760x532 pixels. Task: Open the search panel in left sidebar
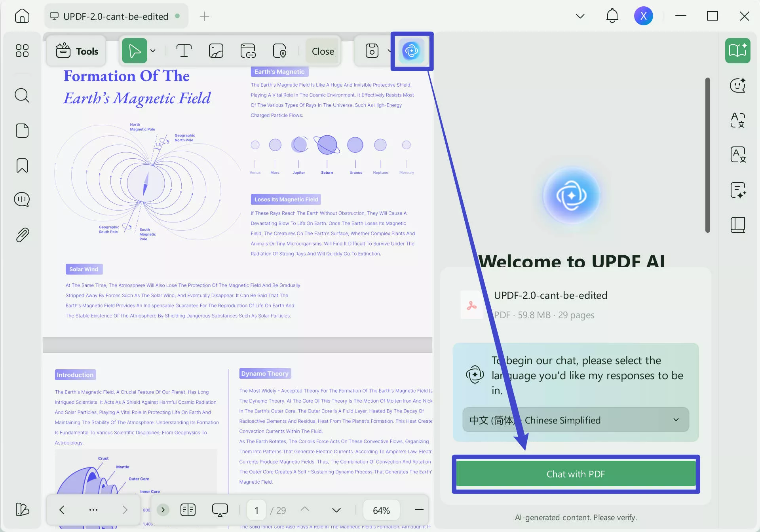(x=22, y=95)
